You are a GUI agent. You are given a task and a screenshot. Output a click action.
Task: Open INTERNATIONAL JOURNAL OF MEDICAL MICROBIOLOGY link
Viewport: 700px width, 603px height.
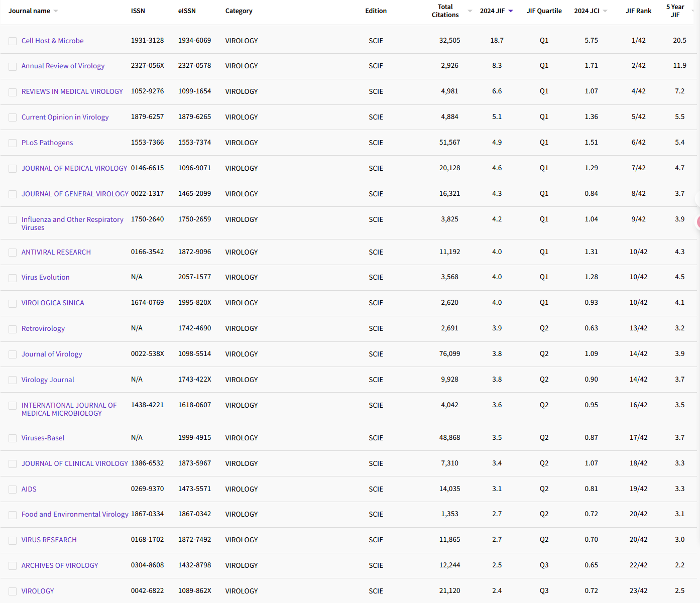tap(69, 409)
